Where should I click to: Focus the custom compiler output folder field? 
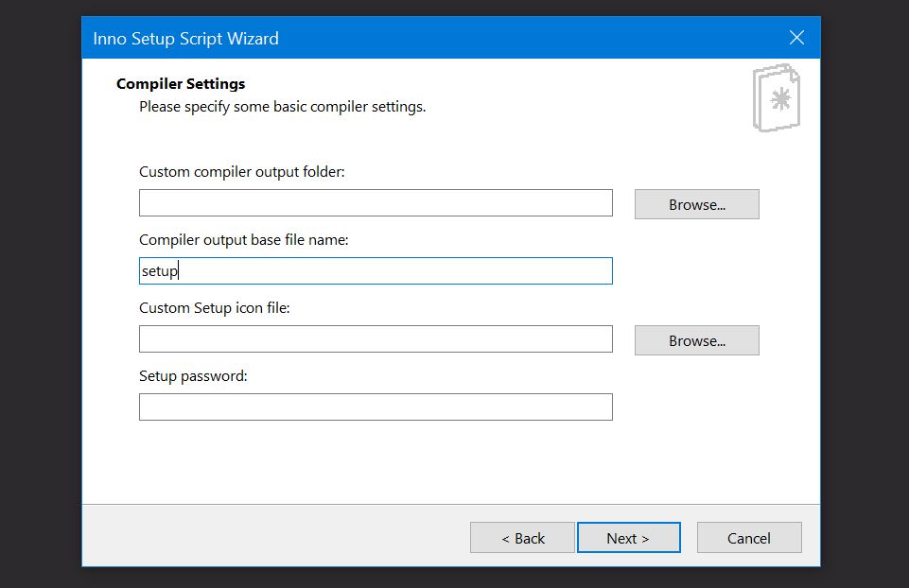click(x=376, y=203)
